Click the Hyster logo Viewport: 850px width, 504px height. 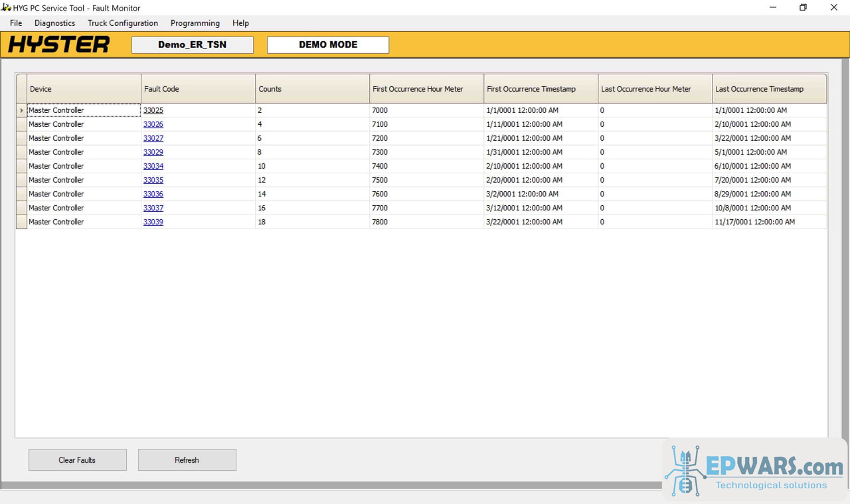coord(59,44)
